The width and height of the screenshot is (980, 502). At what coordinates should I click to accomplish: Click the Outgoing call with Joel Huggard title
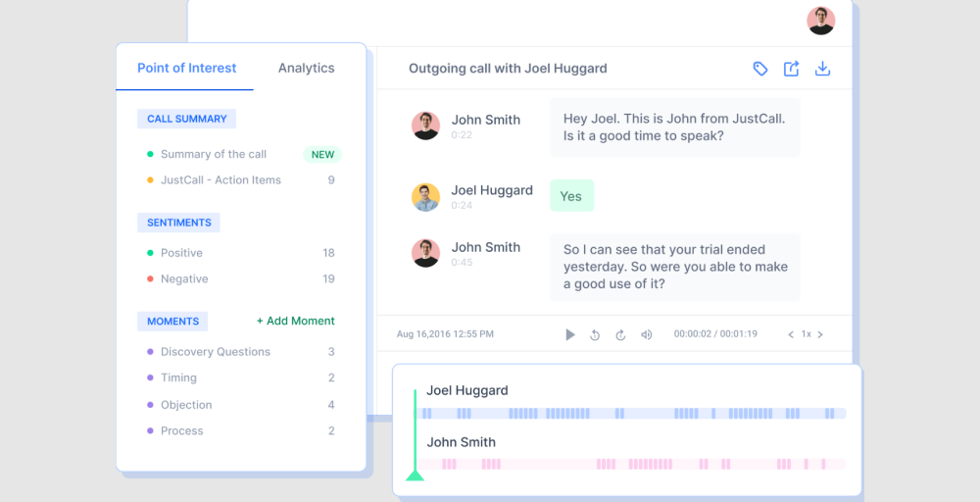[x=508, y=68]
